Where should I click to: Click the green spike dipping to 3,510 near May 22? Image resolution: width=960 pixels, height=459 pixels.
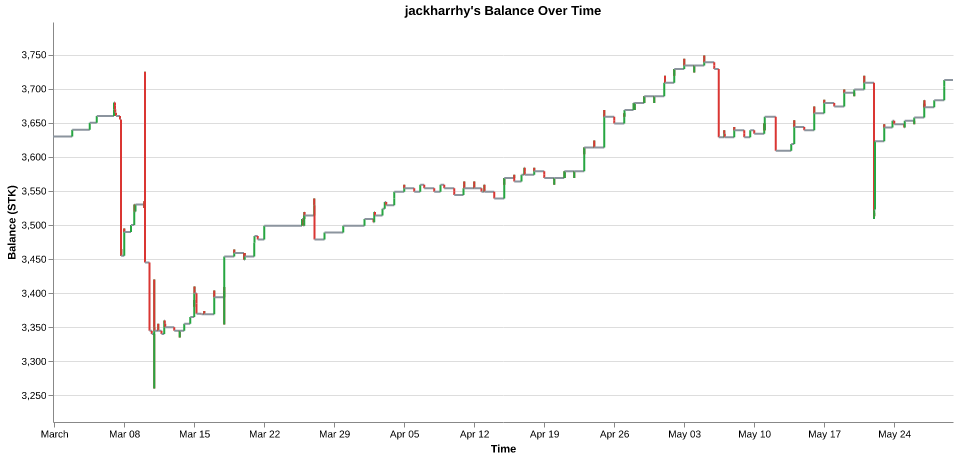tap(874, 181)
